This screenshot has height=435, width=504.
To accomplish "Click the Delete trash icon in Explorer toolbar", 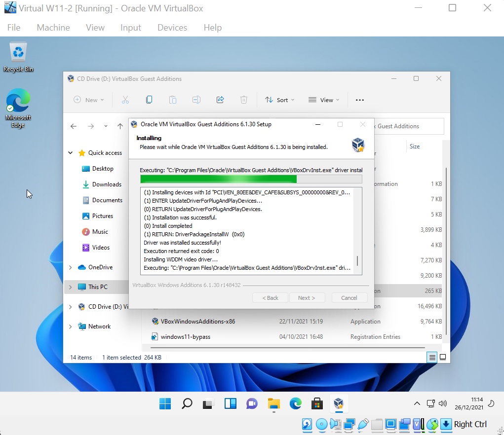I will tap(244, 100).
